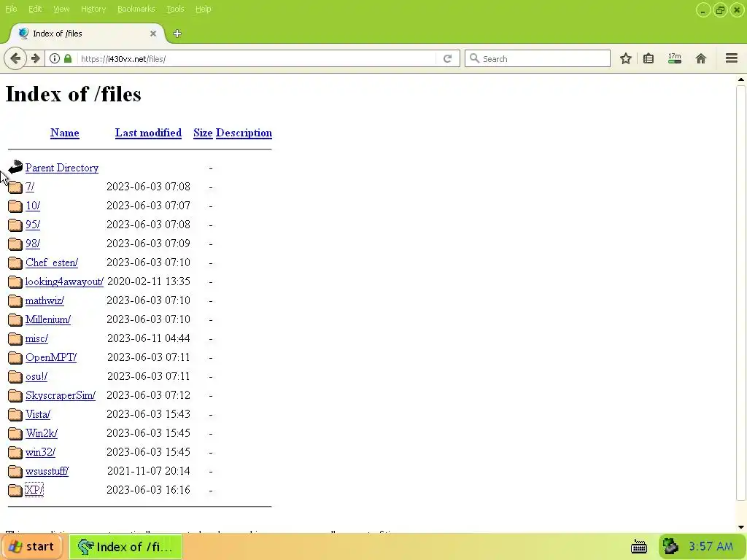The width and height of the screenshot is (747, 560).
Task: Open the Edit menu
Action: coord(35,9)
